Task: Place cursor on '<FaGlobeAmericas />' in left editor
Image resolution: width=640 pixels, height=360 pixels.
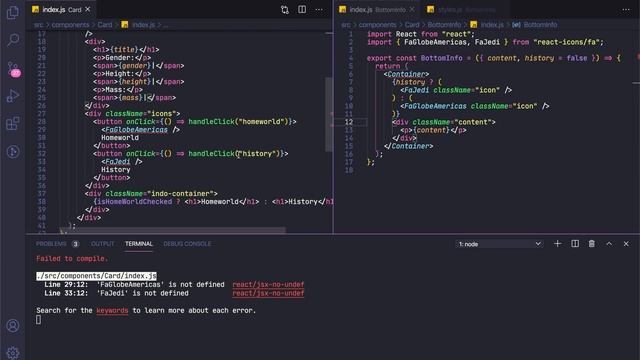Action: coord(140,130)
